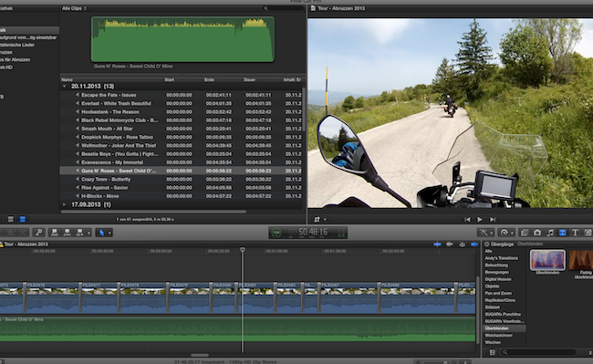Choose the Select arrow tool
Image resolution: width=593 pixels, height=364 pixels.
point(101,233)
